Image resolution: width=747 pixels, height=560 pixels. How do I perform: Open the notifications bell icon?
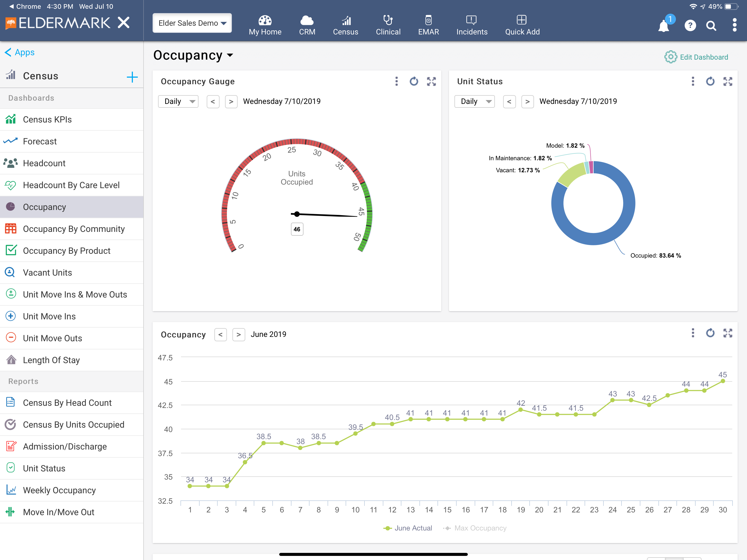click(664, 25)
